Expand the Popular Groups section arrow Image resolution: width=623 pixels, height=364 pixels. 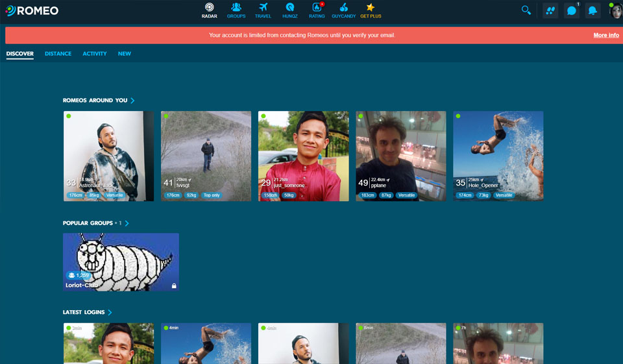[127, 223]
